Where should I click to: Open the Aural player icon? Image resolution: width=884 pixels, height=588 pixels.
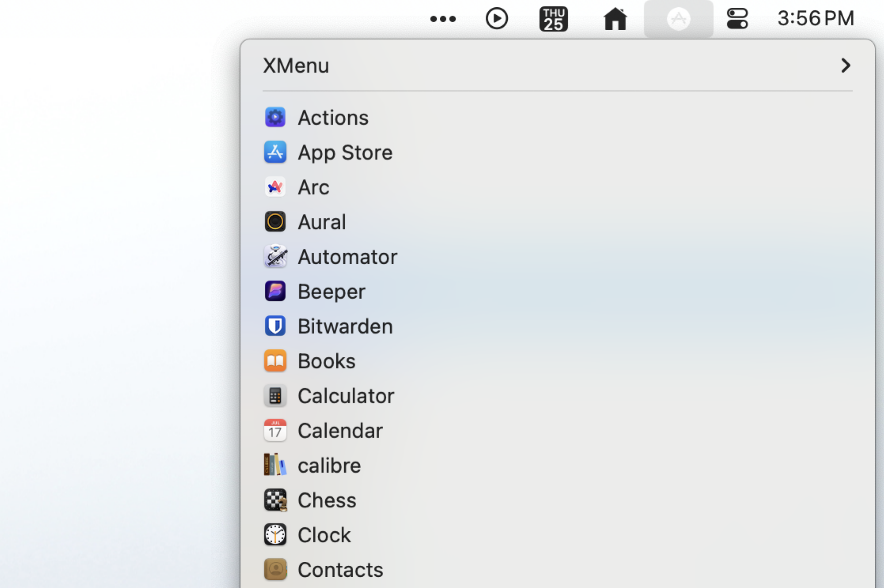tap(275, 222)
